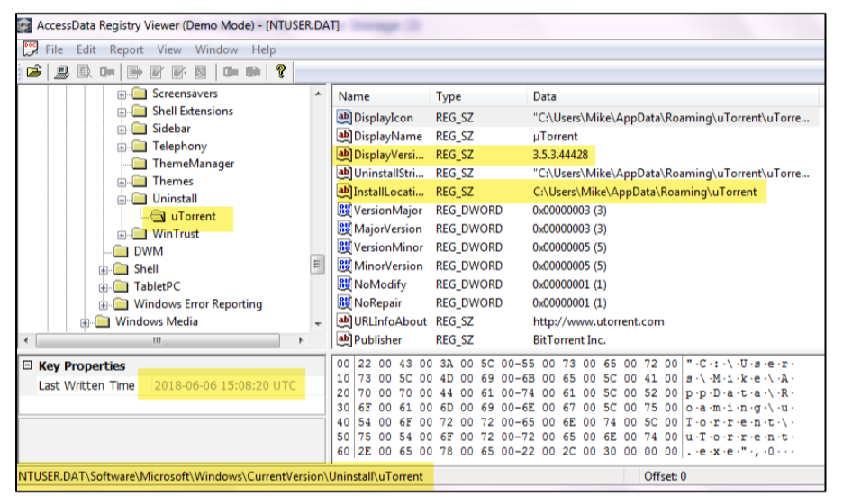Expand the WinTrust tree node
Image resolution: width=843 pixels, height=504 pixels.
coord(122,235)
